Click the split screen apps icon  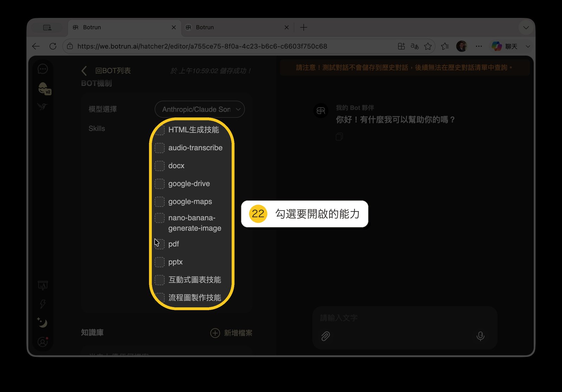[x=401, y=46]
